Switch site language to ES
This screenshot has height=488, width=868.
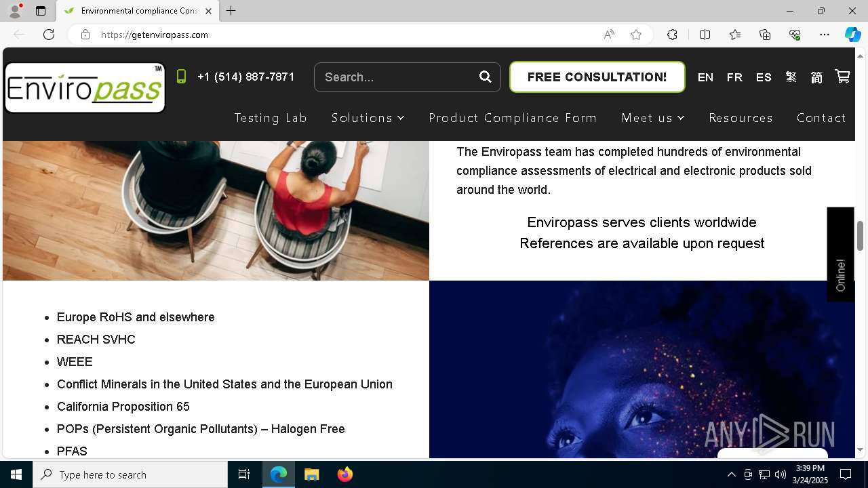pos(764,77)
